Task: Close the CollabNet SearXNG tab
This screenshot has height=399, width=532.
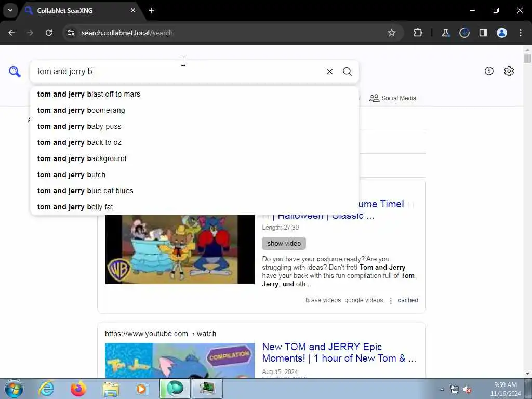Action: [x=133, y=10]
